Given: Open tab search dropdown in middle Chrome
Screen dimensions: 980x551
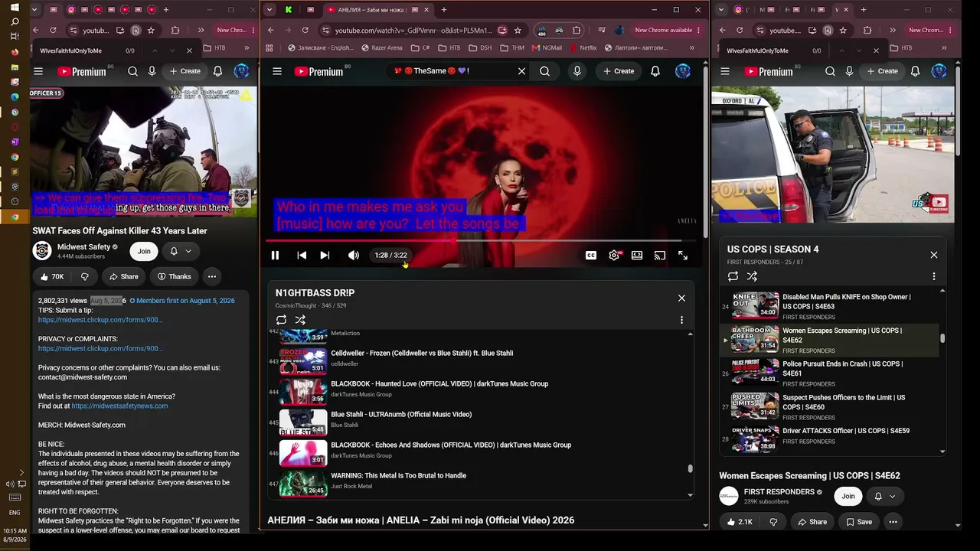Looking at the screenshot, I should 269,10.
